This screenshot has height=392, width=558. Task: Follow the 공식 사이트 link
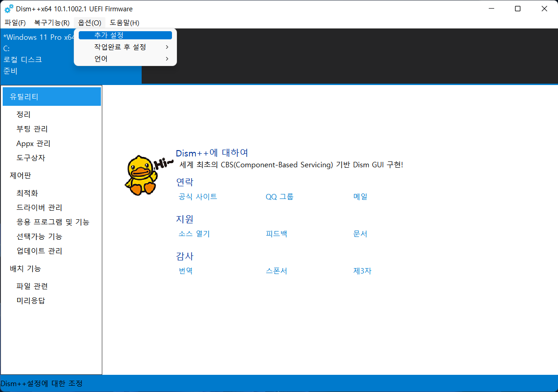(198, 197)
